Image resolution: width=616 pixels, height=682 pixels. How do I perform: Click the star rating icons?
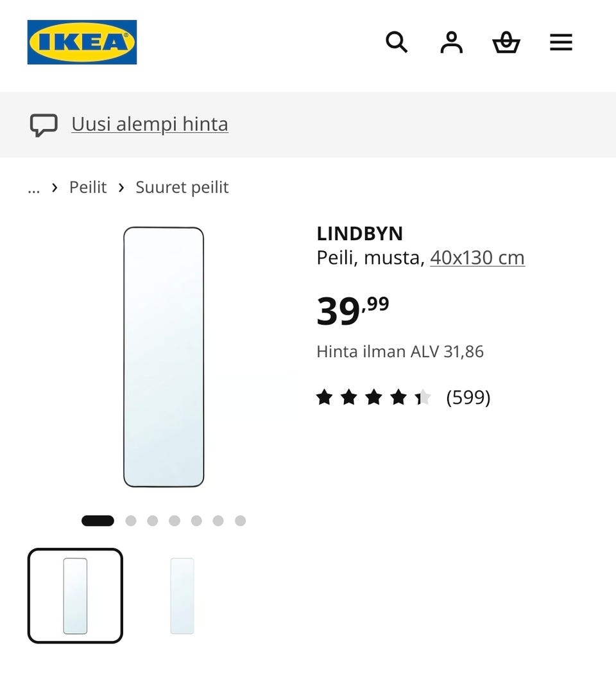click(x=374, y=397)
